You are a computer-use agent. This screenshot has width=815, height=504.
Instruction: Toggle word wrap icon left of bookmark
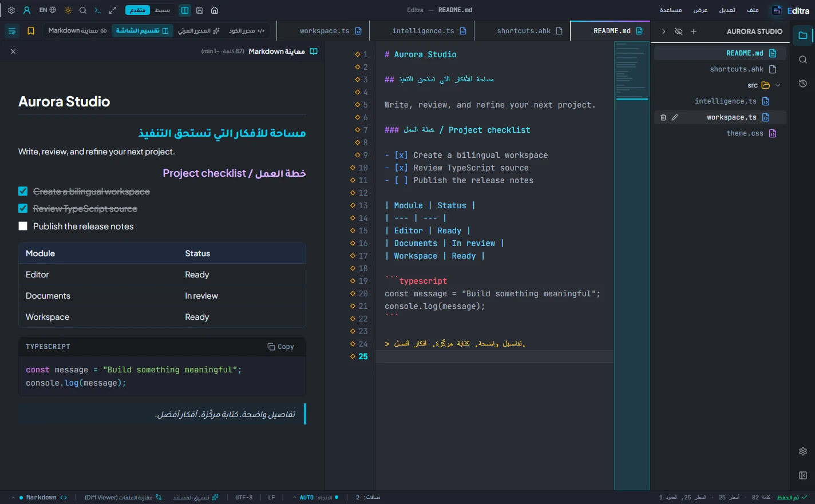point(12,31)
